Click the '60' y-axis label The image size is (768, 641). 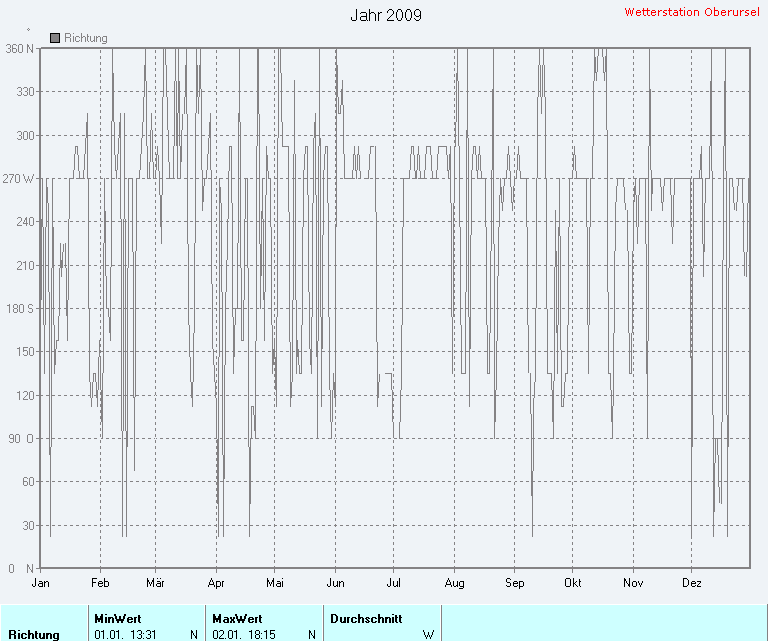28,482
